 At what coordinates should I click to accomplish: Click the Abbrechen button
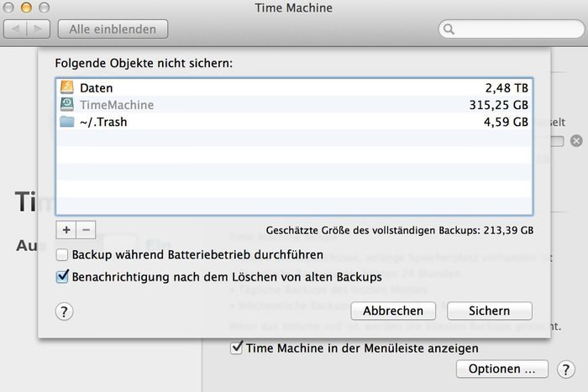(393, 311)
